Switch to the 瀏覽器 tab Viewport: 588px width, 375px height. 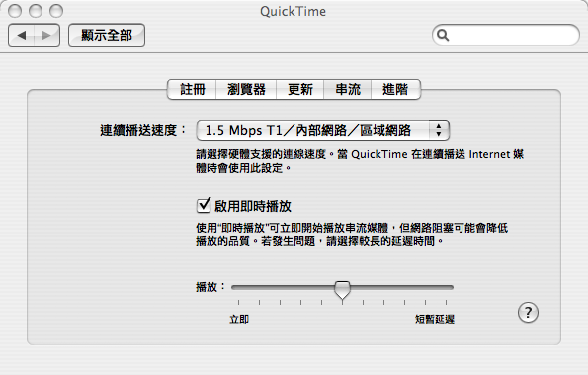click(x=246, y=89)
